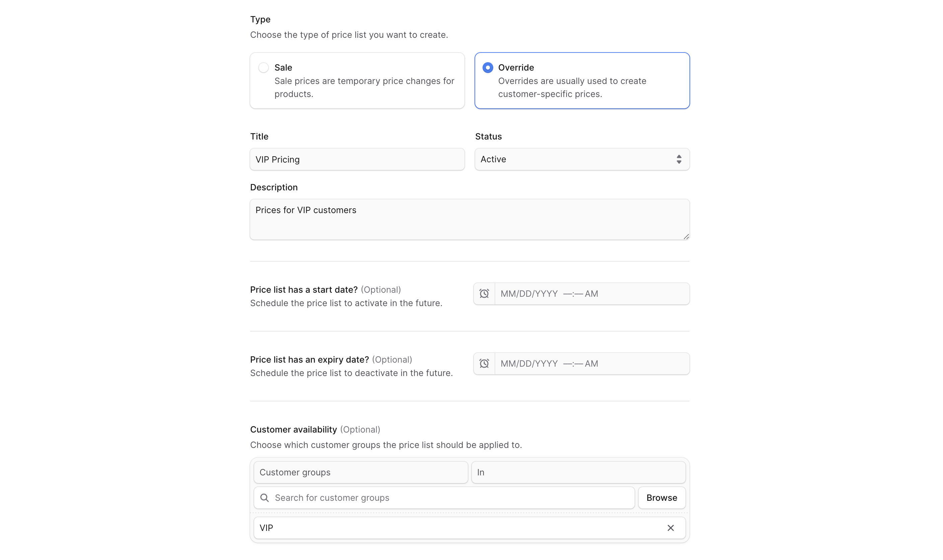
Task: Click the search magnifier icon
Action: (264, 498)
